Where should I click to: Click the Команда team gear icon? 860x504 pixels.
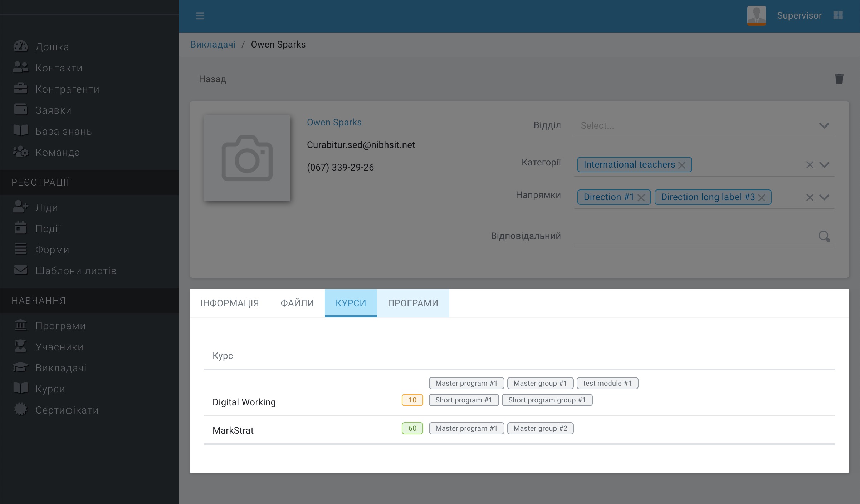[21, 152]
